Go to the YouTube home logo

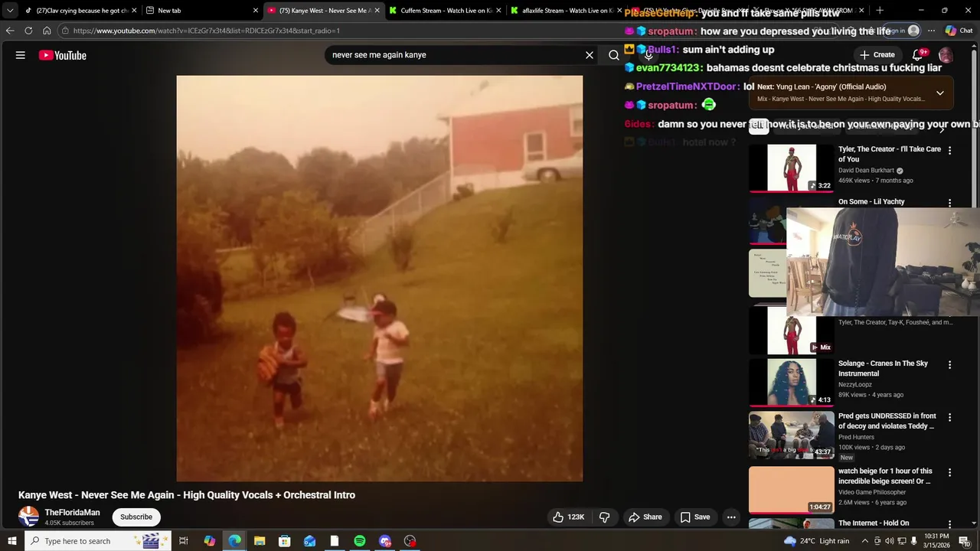tap(62, 55)
